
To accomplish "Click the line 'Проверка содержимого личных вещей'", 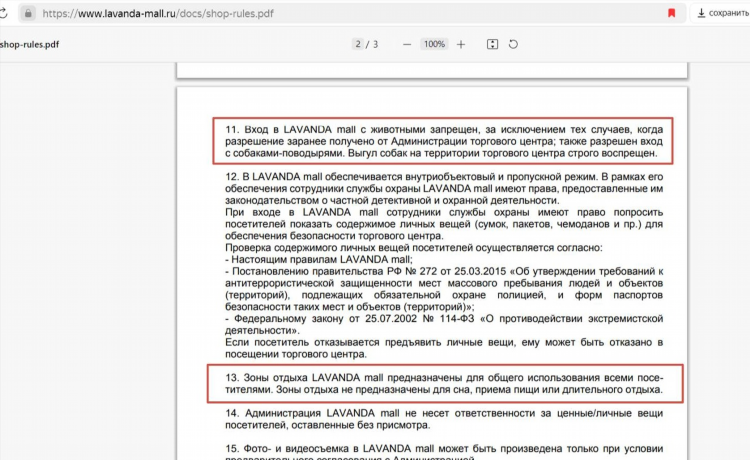I will point(414,248).
